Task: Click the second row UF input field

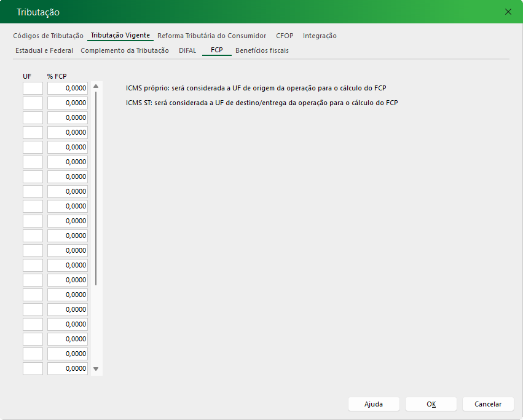Action: pyautogui.click(x=33, y=103)
